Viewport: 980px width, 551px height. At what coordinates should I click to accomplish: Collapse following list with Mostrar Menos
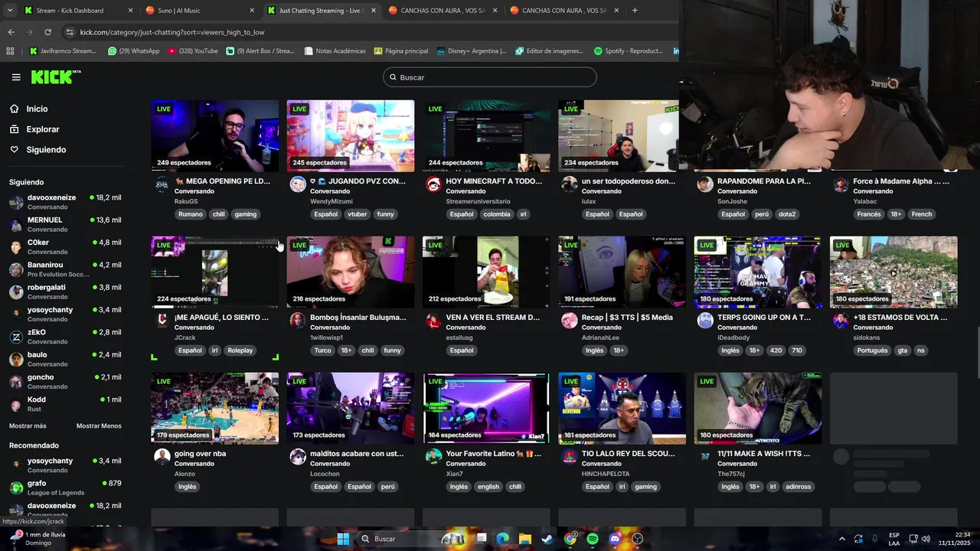point(99,425)
